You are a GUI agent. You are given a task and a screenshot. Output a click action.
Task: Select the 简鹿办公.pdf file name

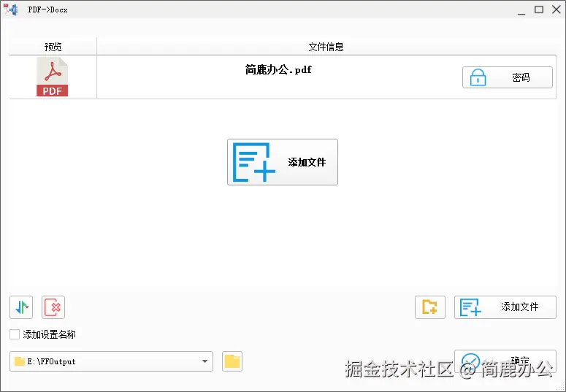pos(278,69)
